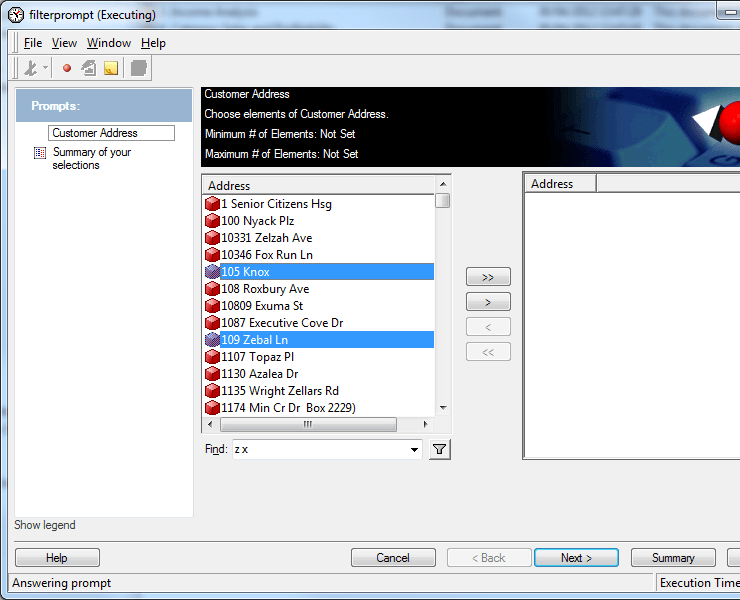
Task: Open the Find field dropdown arrow
Action: (415, 450)
